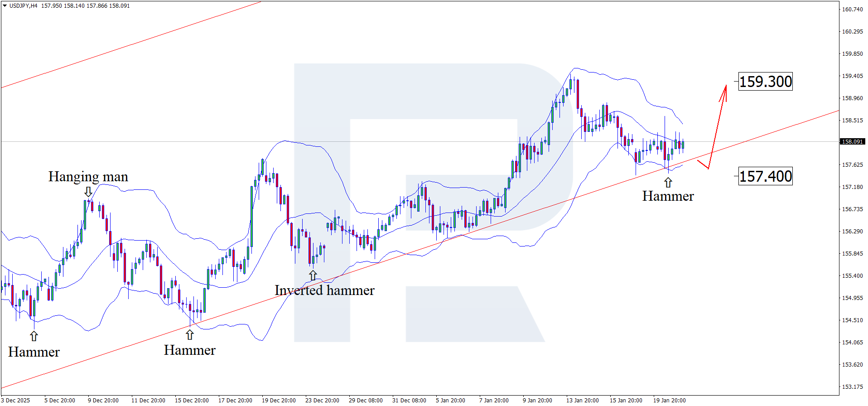The width and height of the screenshot is (868, 406).
Task: Click the current price tag 158.091
Action: 852,142
